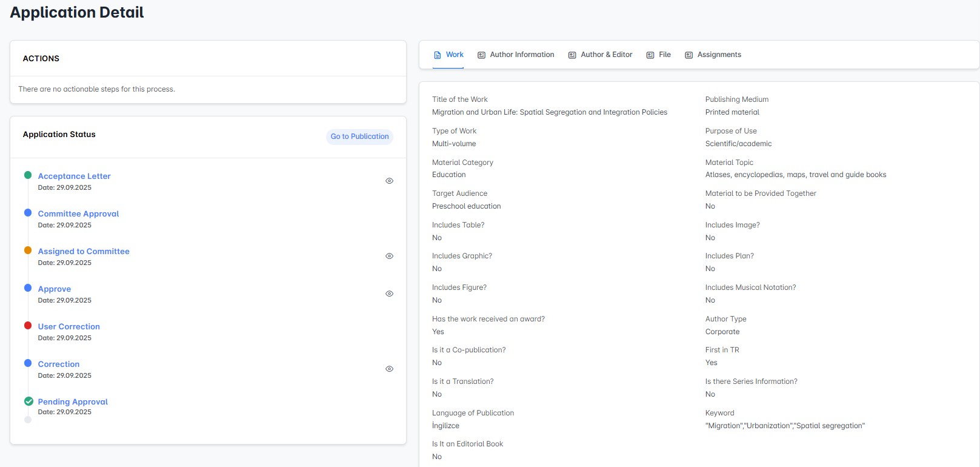Viewport: 980px width, 467px height.
Task: Click the Go to Publication button
Action: [x=359, y=136]
